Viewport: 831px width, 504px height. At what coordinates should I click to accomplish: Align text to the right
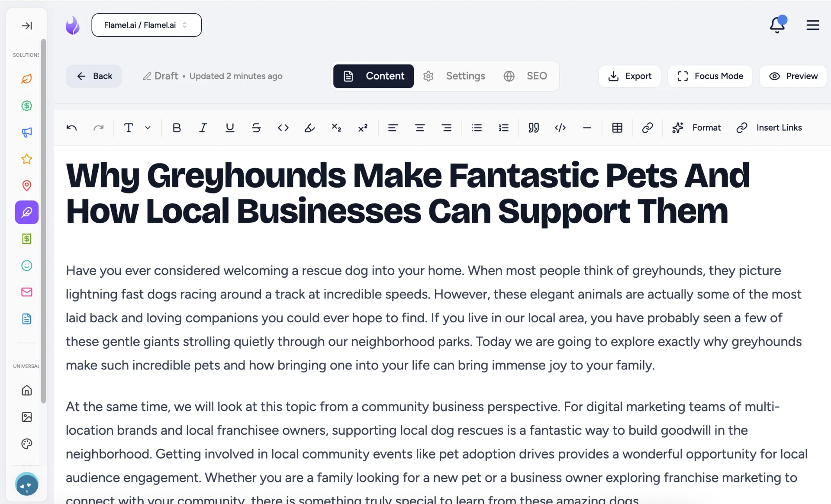(x=446, y=128)
